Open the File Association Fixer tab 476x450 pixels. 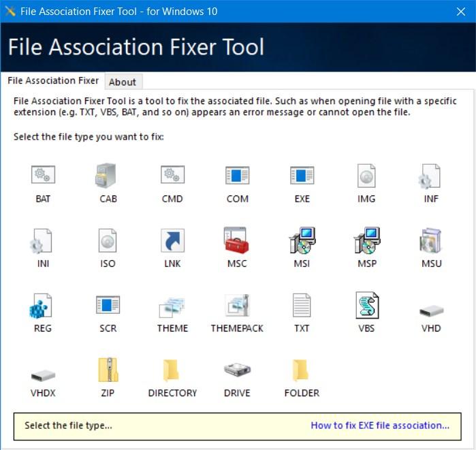[x=53, y=80]
